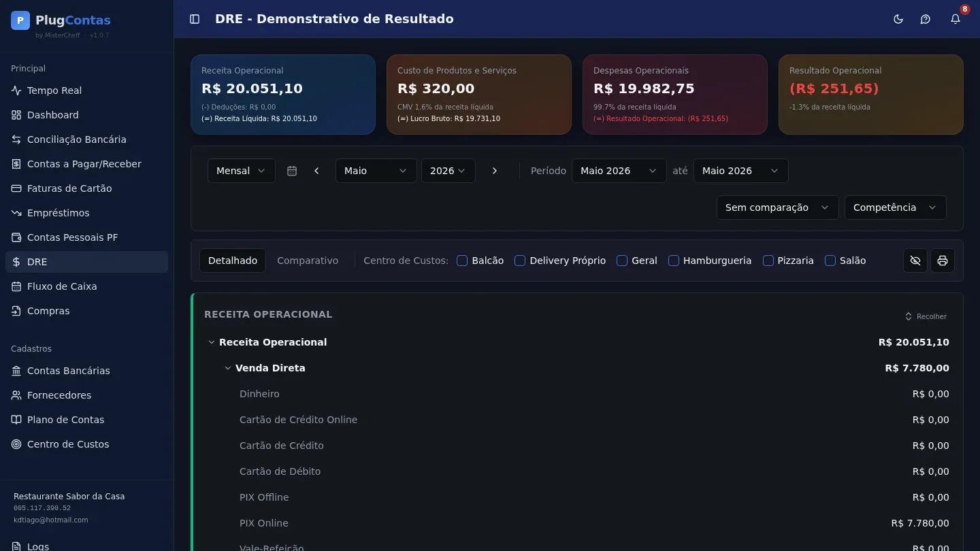Go to next month arrow
The width and height of the screenshot is (980, 551).
click(495, 171)
